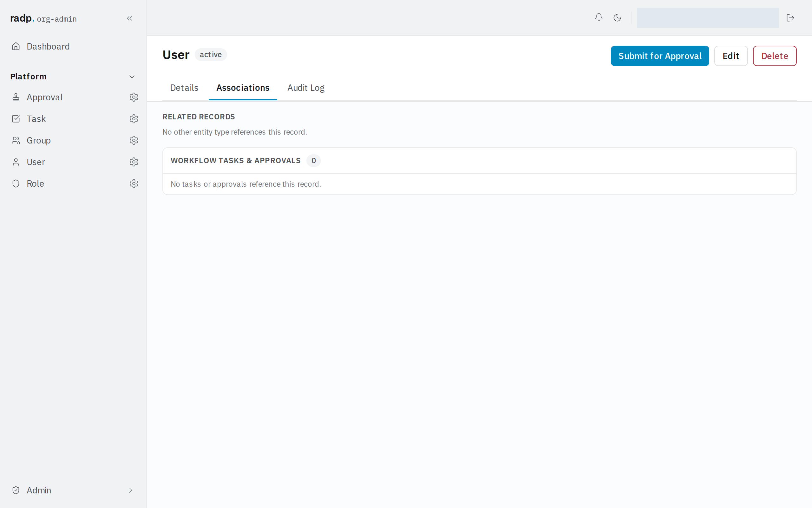Viewport: 812px width, 508px height.
Task: Open User in sidebar
Action: (36, 162)
